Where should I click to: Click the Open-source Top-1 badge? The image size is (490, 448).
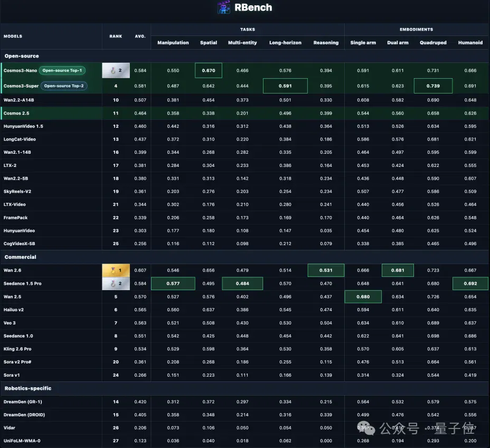(62, 70)
